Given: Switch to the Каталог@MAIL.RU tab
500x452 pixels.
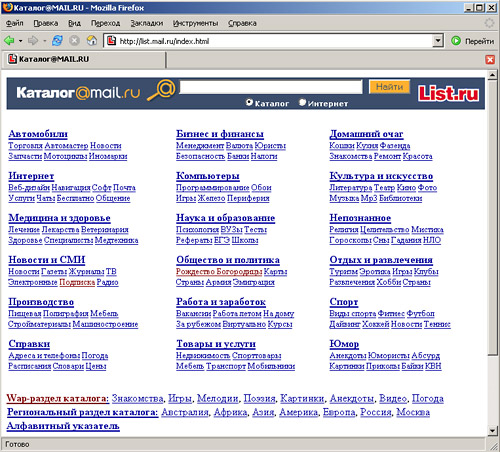Looking at the screenshot, I should click(83, 60).
